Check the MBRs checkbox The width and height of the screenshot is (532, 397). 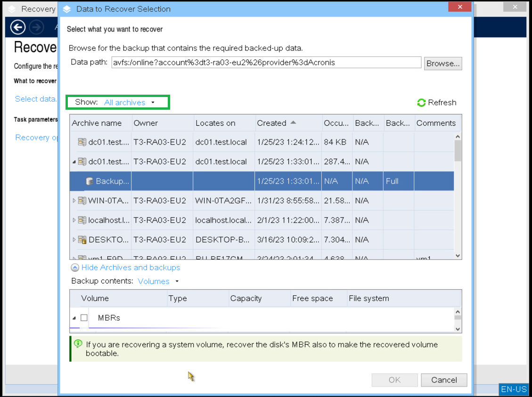click(84, 317)
